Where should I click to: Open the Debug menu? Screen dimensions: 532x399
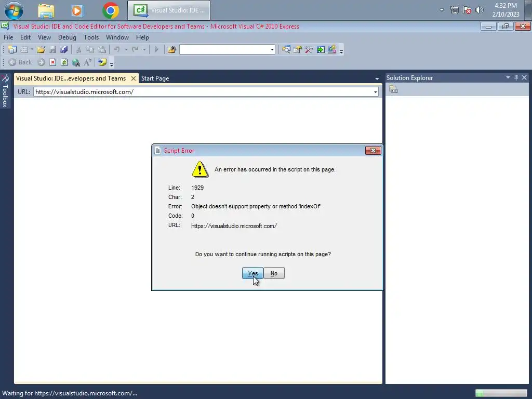point(67,37)
